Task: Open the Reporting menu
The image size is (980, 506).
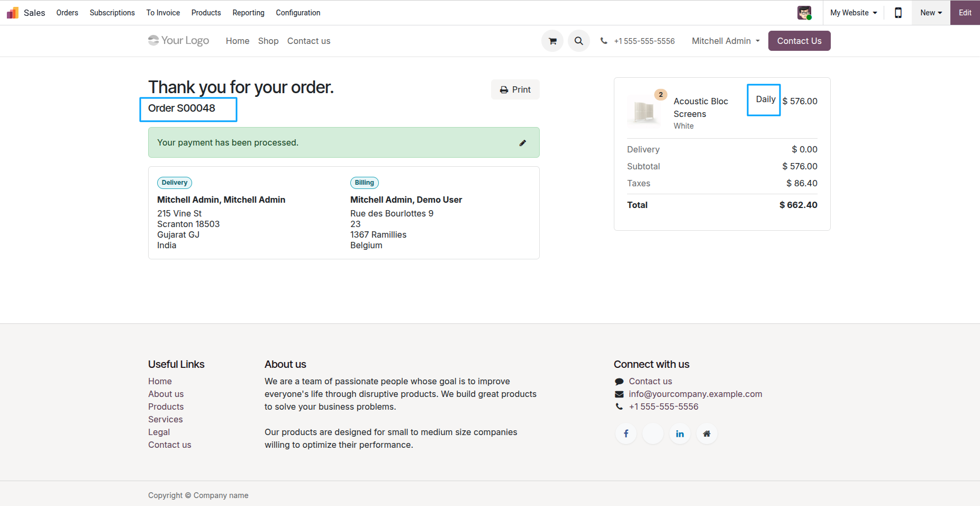Action: (x=248, y=13)
